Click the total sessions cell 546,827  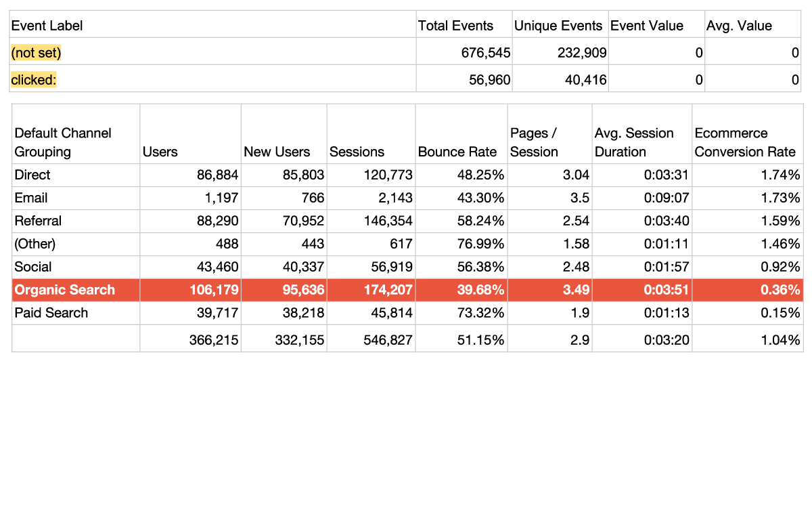386,340
